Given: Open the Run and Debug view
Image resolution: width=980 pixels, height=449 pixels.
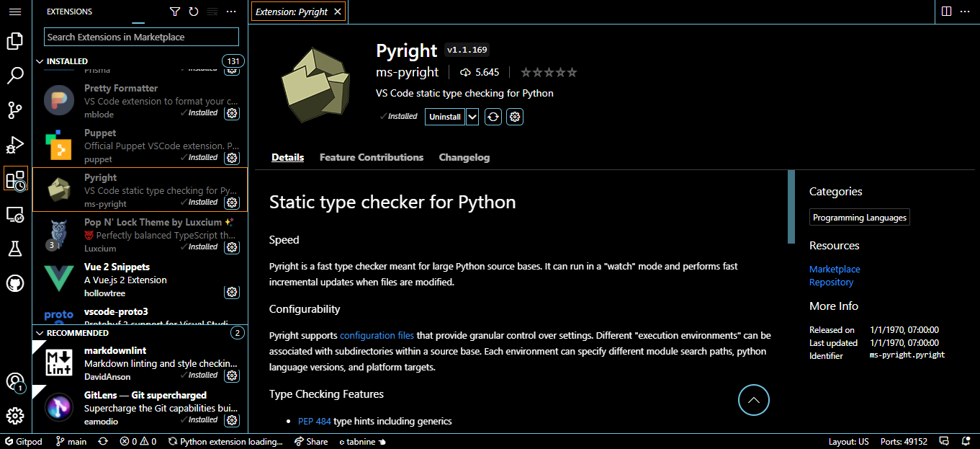Looking at the screenshot, I should pyautogui.click(x=15, y=144).
